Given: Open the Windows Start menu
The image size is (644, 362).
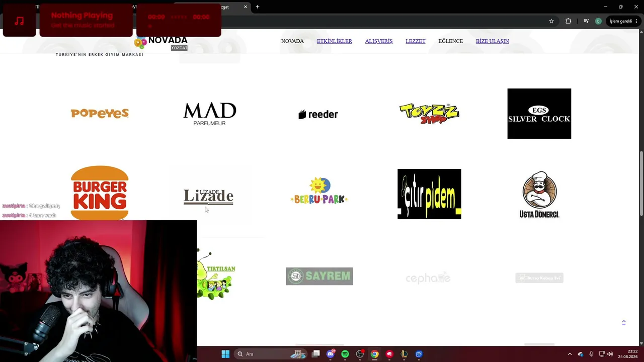Looking at the screenshot, I should pos(225,354).
